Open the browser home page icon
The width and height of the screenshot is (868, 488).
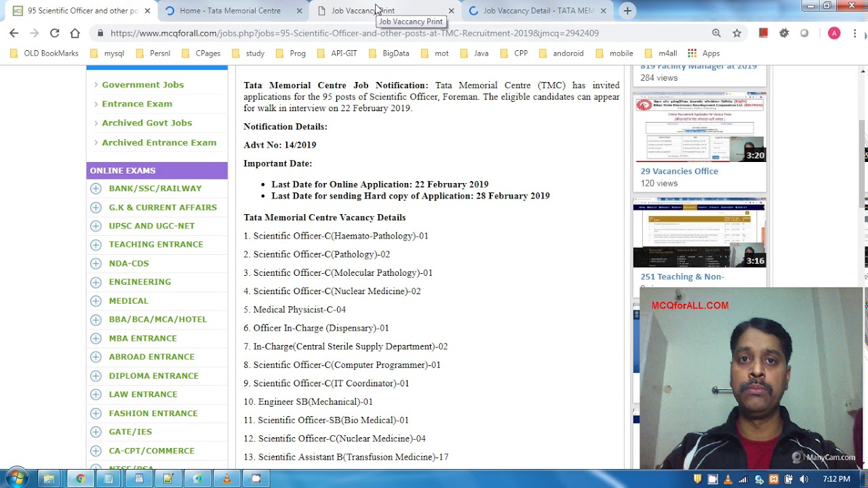pyautogui.click(x=75, y=33)
